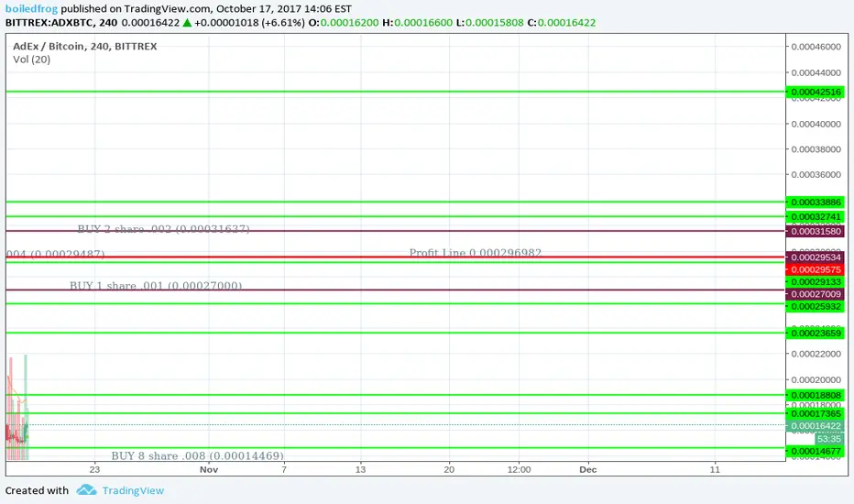The image size is (854, 504).
Task: Click the open price O:0.00016200 value
Action: click(x=343, y=22)
